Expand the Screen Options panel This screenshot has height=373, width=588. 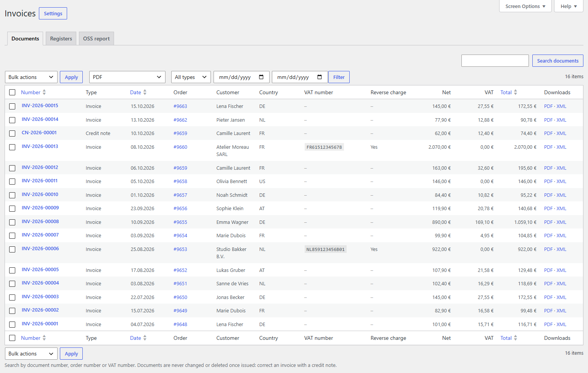tap(525, 6)
